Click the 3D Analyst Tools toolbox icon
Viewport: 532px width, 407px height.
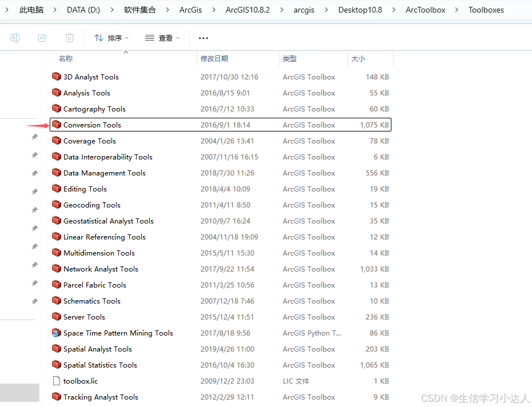point(57,77)
